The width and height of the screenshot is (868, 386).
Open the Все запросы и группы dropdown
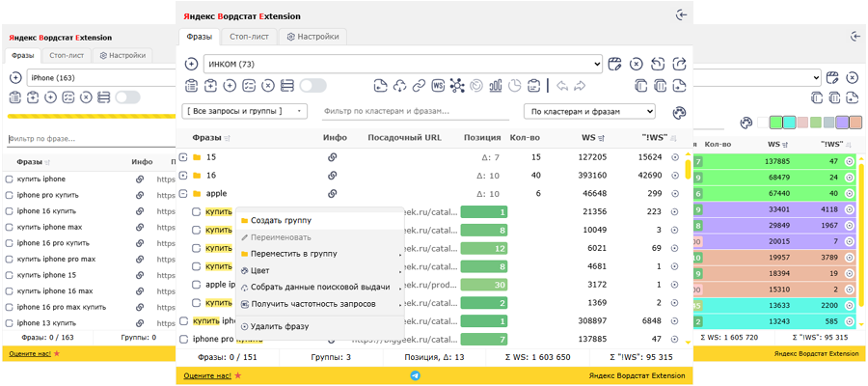tap(244, 111)
